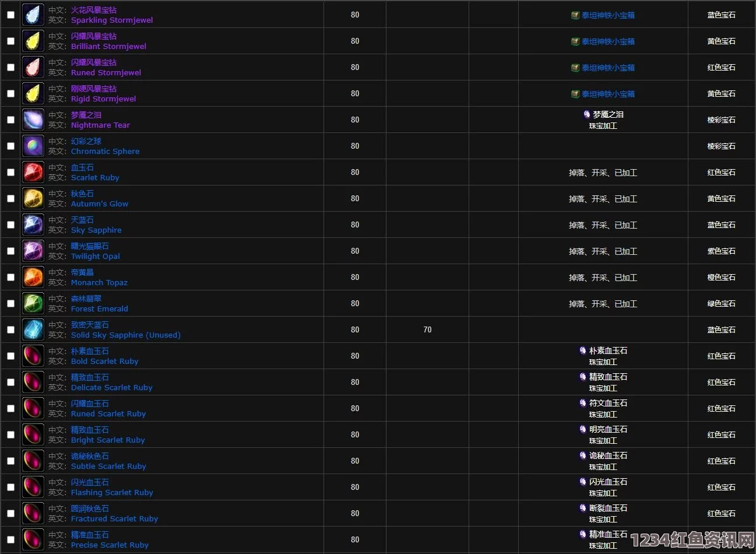This screenshot has width=756, height=554.
Task: Check the Monarch Topaz row checkbox
Action: [10, 277]
